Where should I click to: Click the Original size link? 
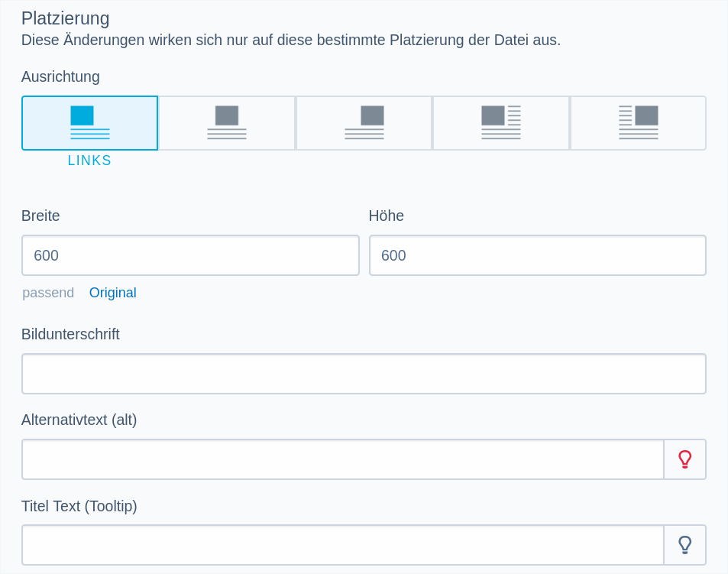tap(113, 293)
